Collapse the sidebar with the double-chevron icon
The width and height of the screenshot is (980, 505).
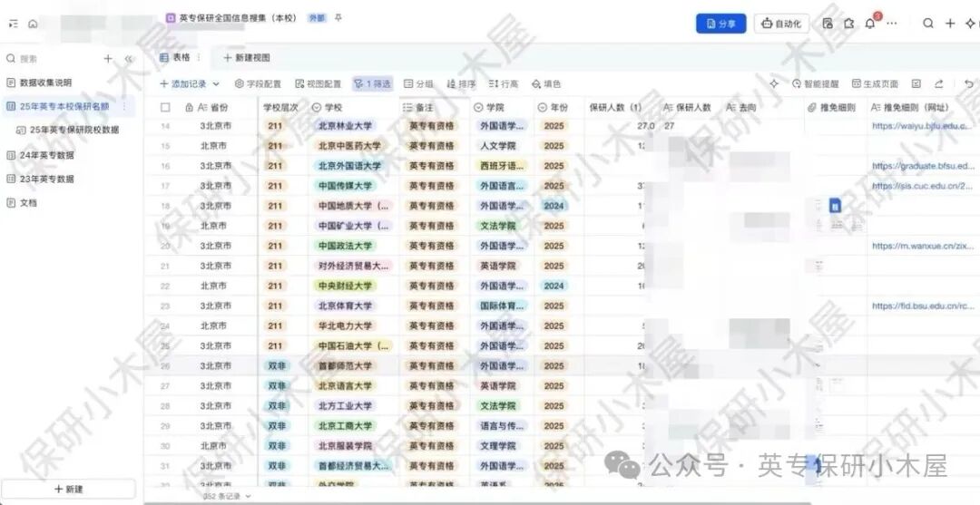pos(128,59)
